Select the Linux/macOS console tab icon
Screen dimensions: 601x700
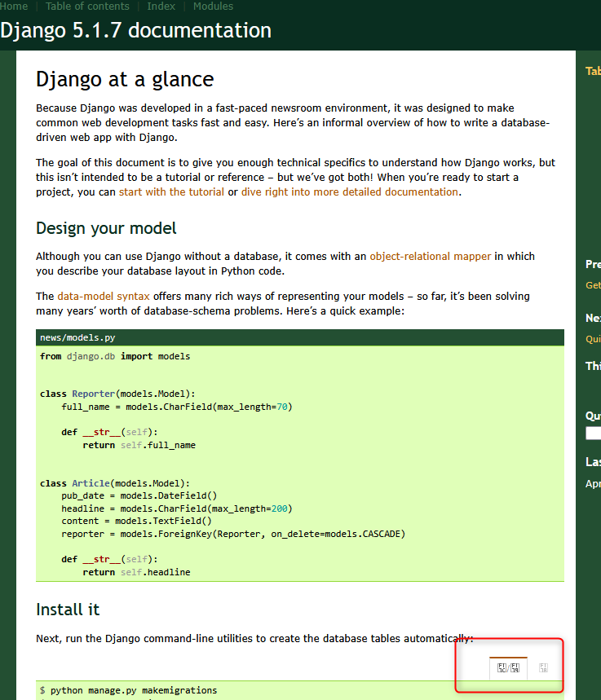(x=509, y=668)
